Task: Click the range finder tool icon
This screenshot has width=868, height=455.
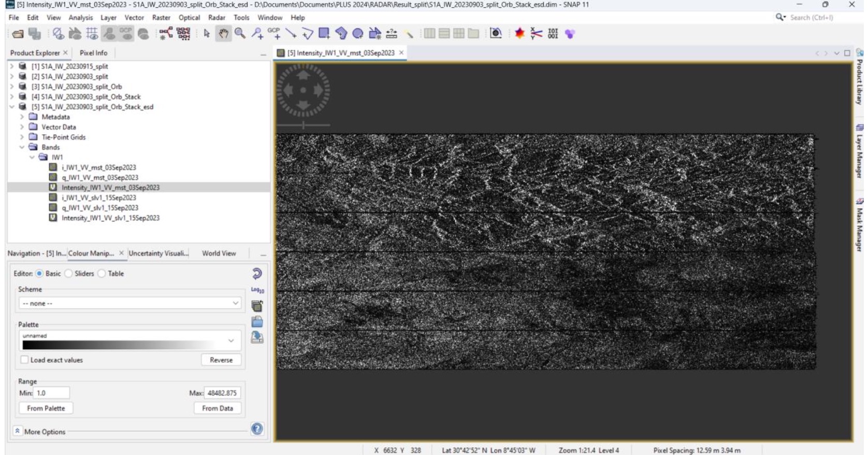Action: [392, 34]
